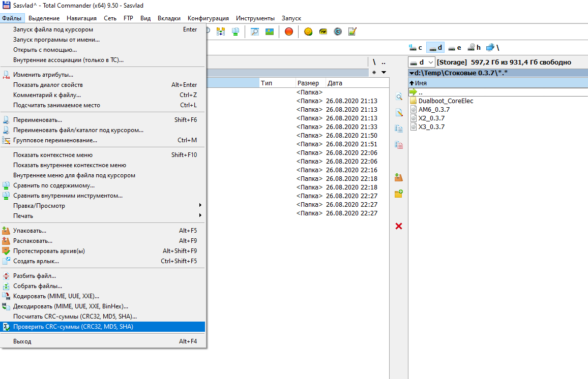Click the Edit file pencil icon

(x=399, y=112)
